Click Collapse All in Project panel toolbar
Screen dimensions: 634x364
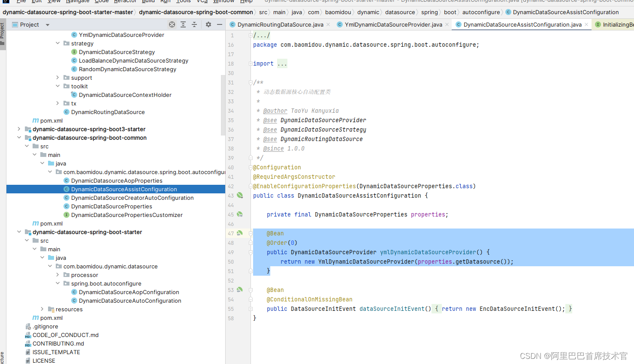(194, 24)
